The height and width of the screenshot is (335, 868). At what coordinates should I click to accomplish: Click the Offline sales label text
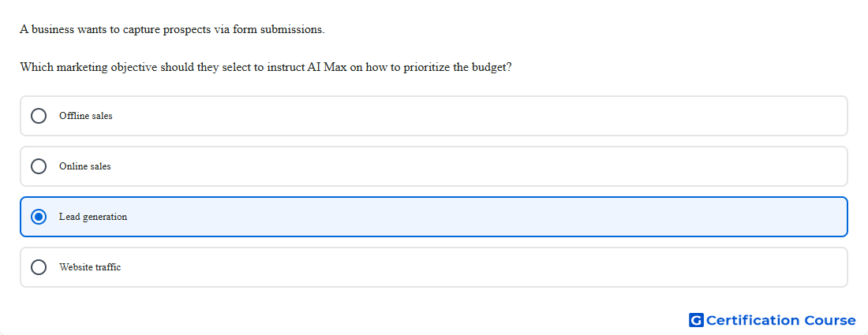(x=86, y=116)
